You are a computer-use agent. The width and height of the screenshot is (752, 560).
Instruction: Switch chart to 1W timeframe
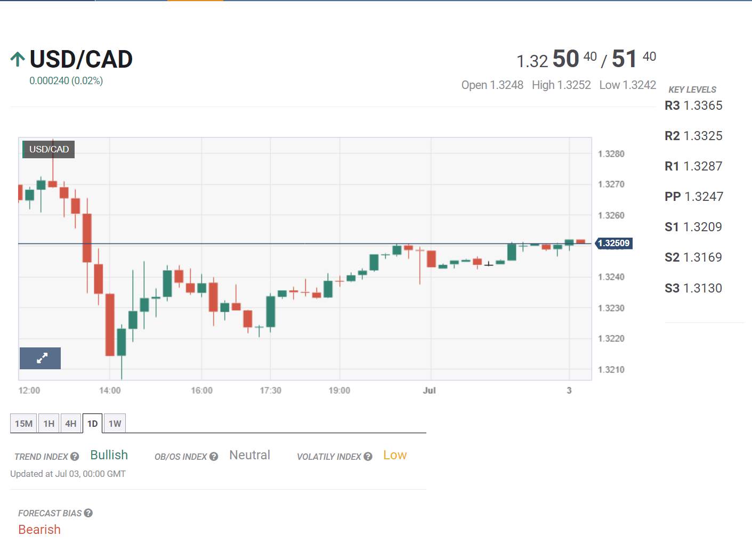point(115,424)
